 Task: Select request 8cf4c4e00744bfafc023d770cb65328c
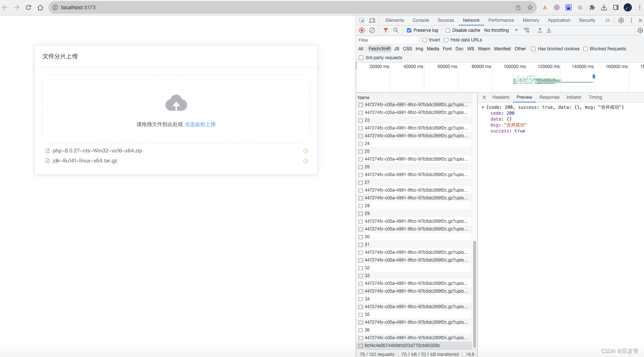click(414, 346)
